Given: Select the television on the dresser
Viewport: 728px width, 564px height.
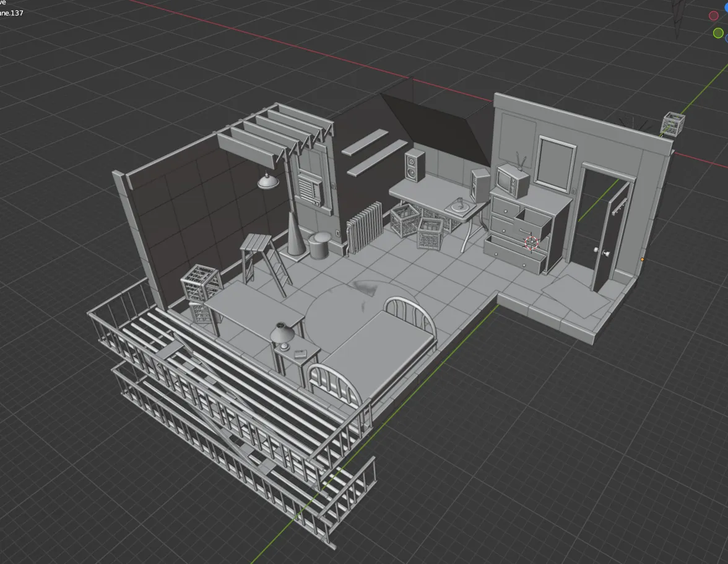Looking at the screenshot, I should [x=513, y=180].
